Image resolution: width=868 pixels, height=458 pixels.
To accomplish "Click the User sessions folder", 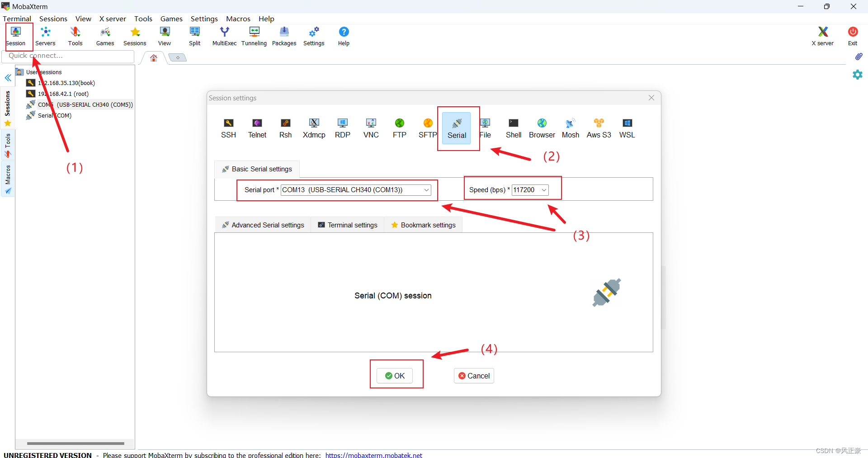I will coord(43,72).
